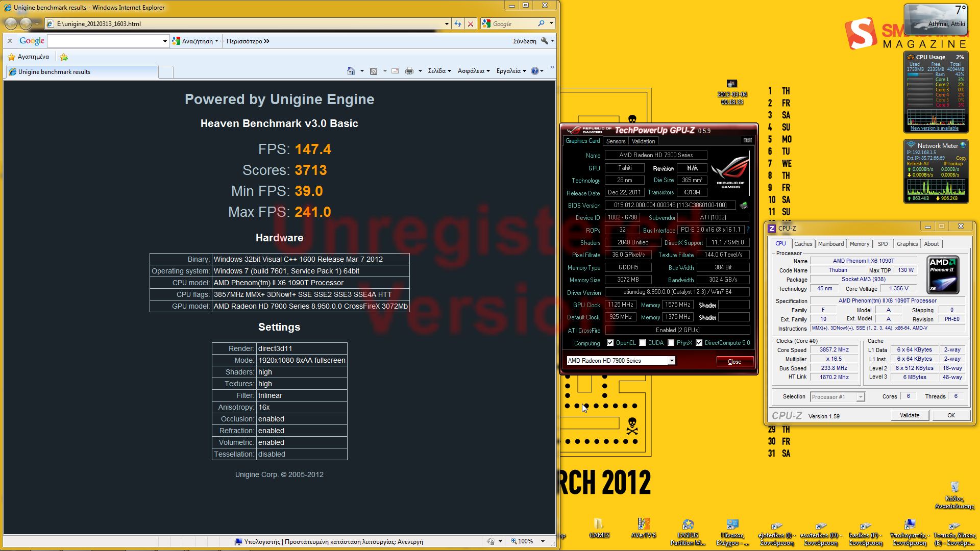This screenshot has width=980, height=551.
Task: Switch to GPU-Z Validation tab
Action: (x=643, y=141)
